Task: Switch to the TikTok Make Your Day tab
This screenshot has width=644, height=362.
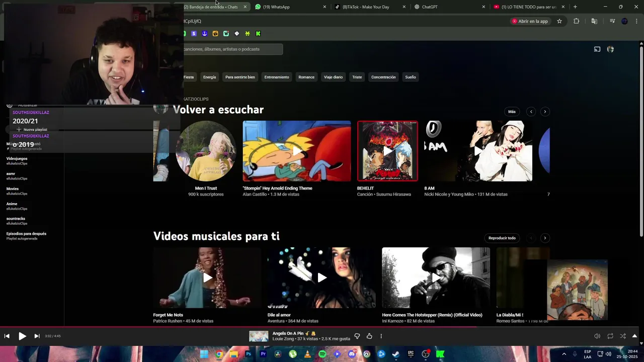Action: 370,7
